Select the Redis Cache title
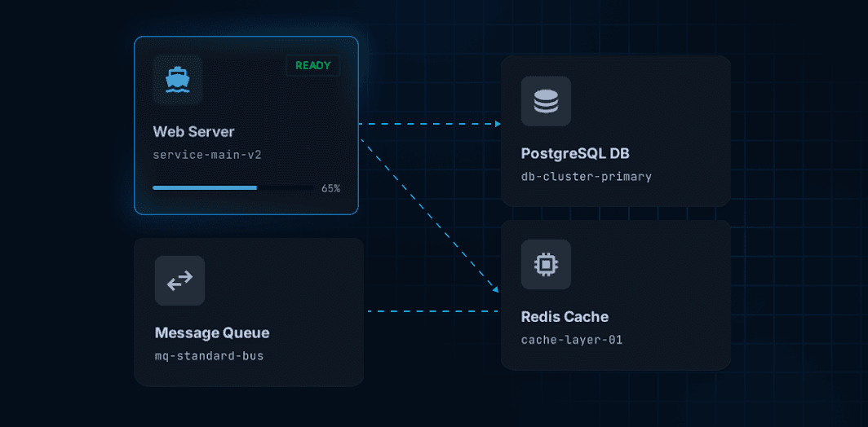Image resolution: width=868 pixels, height=427 pixels. (x=565, y=317)
